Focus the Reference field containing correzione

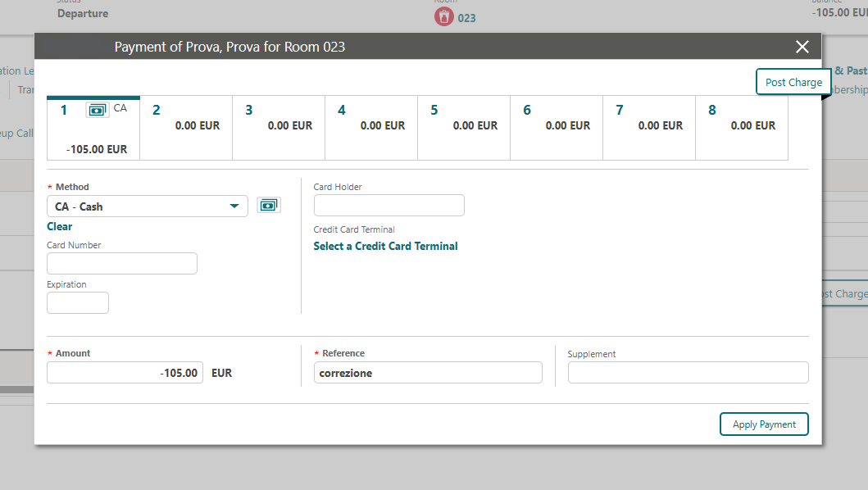(428, 373)
